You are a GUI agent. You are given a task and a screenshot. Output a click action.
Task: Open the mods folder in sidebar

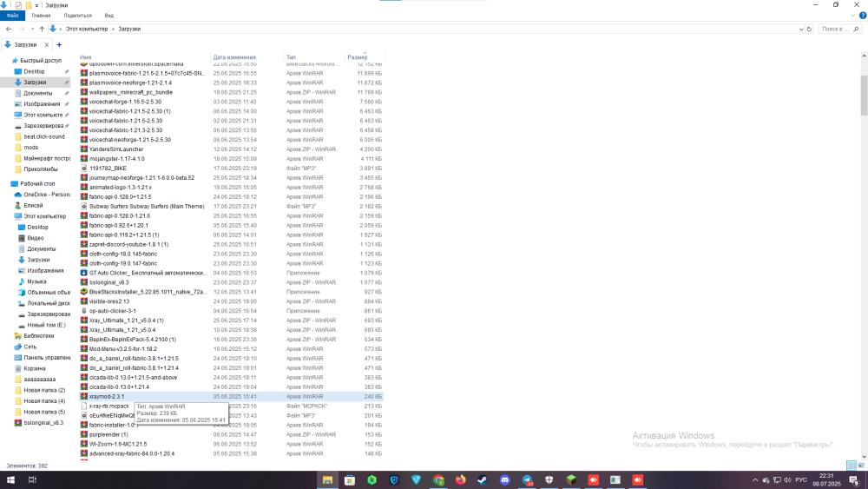(x=31, y=148)
